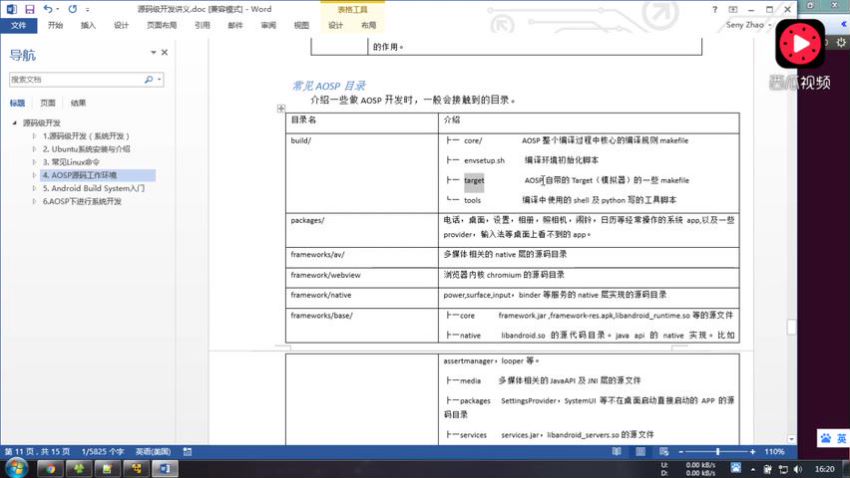Click the highlighted target word in the table
Image resolution: width=850 pixels, height=478 pixels.
[474, 180]
